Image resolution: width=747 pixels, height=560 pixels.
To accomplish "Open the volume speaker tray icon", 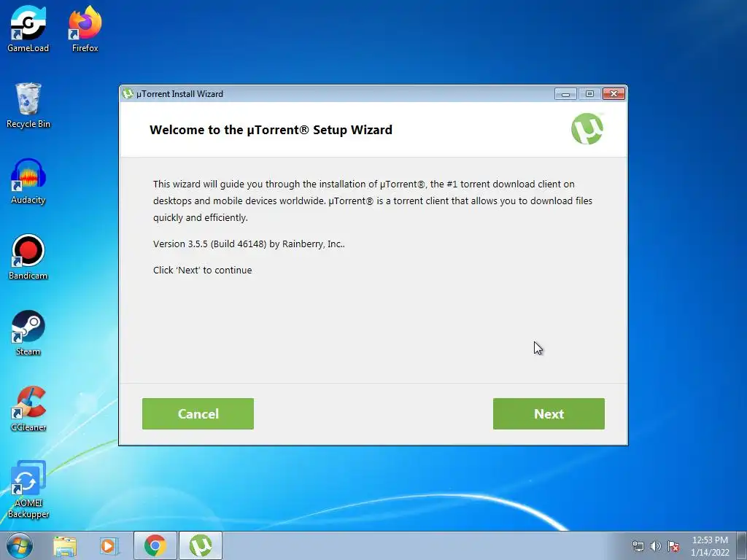I will 656,546.
